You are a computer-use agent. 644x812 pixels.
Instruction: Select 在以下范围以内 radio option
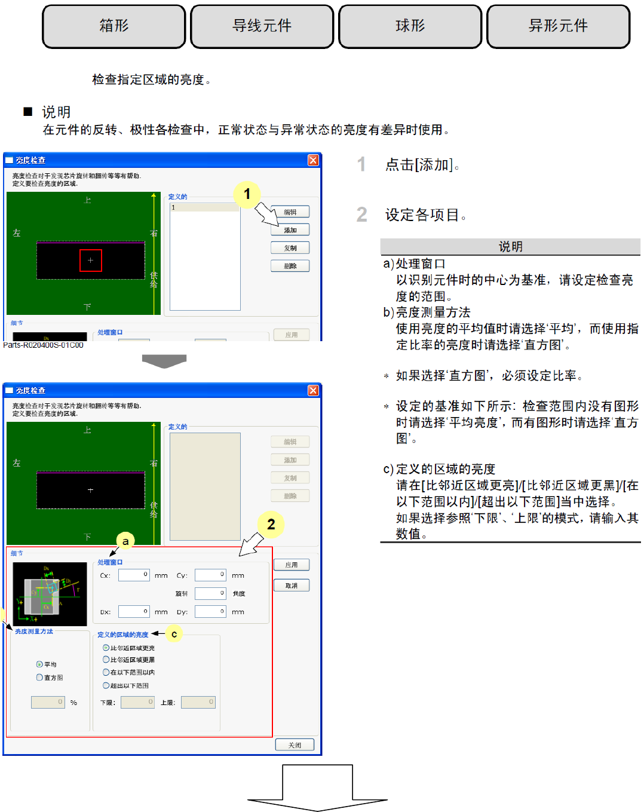[106, 672]
